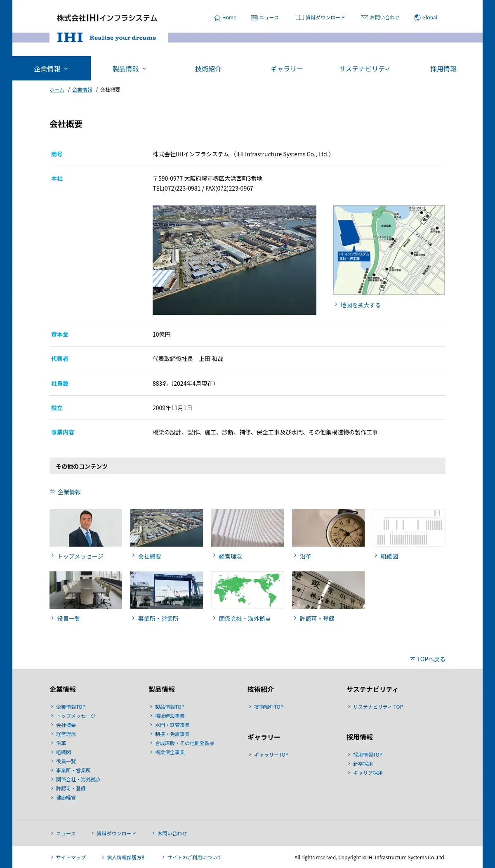The height and width of the screenshot is (868, 495).
Task: Click the 健康経営 footer link
Action: (x=66, y=797)
